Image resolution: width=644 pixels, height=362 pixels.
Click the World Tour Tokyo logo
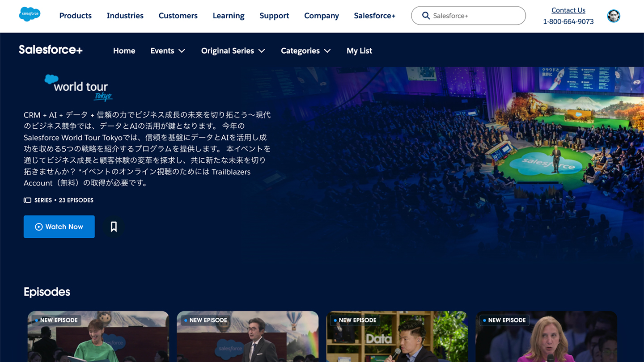click(x=79, y=88)
